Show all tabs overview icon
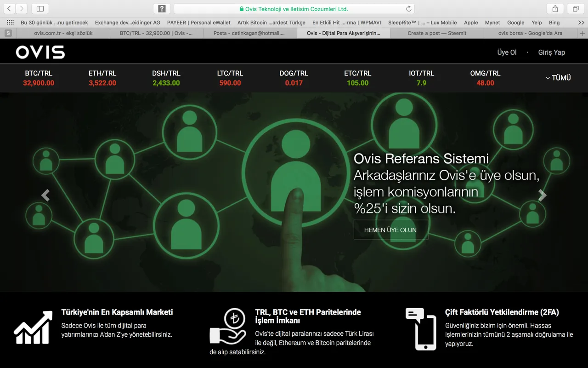The width and height of the screenshot is (588, 368). click(576, 9)
